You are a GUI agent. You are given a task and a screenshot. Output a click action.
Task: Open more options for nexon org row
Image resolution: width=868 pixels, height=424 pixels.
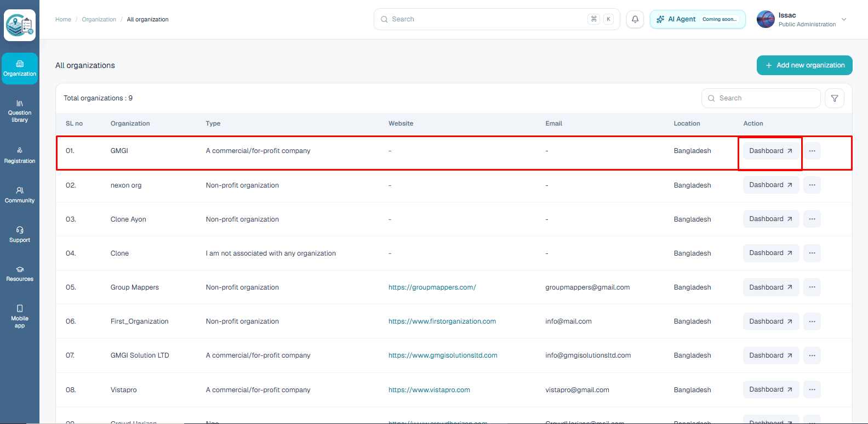tap(812, 185)
